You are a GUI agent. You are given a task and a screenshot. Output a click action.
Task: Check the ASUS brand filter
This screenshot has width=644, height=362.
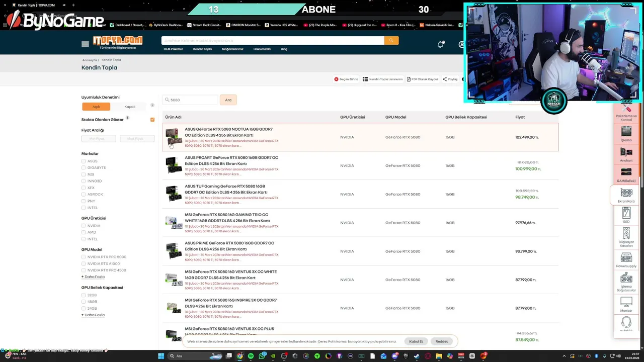(x=84, y=161)
